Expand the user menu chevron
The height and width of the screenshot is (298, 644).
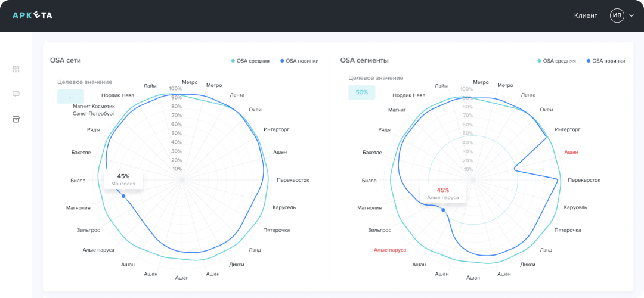631,16
